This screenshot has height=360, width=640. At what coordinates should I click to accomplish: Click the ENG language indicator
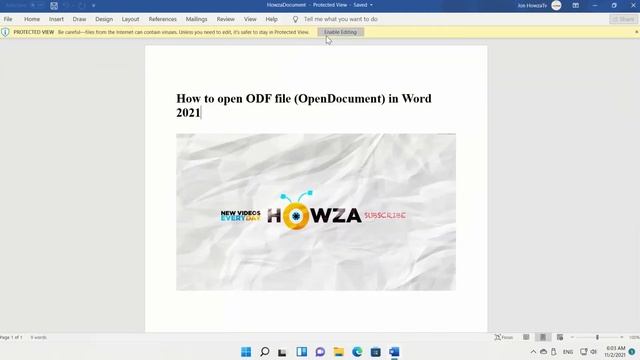pyautogui.click(x=568, y=352)
